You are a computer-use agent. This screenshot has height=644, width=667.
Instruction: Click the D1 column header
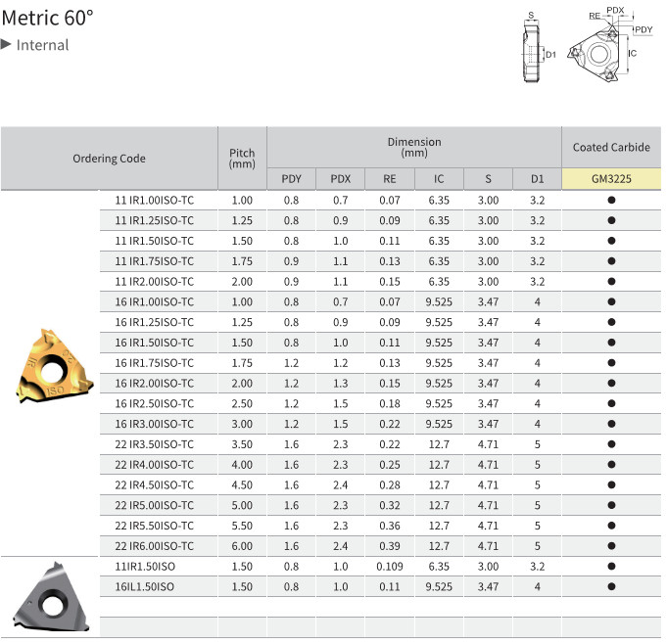(538, 178)
